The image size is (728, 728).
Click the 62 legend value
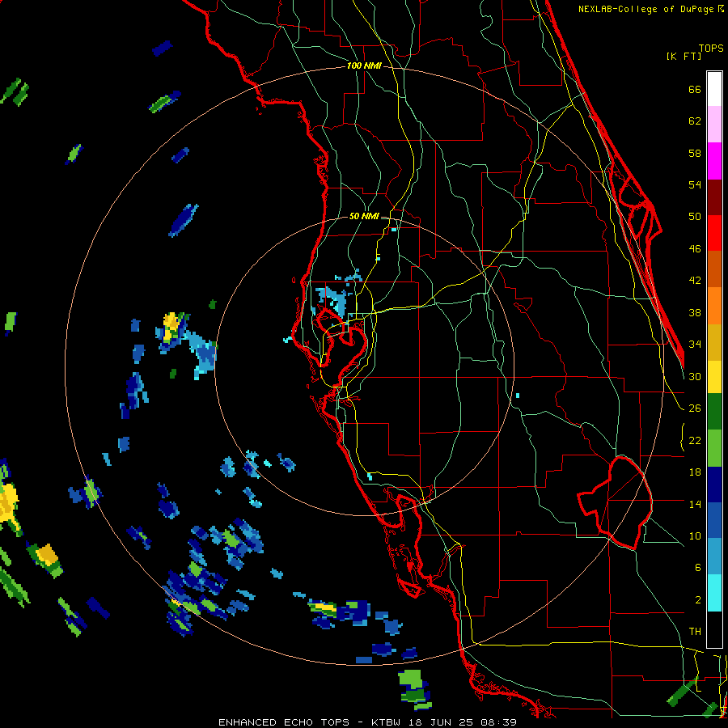point(695,121)
